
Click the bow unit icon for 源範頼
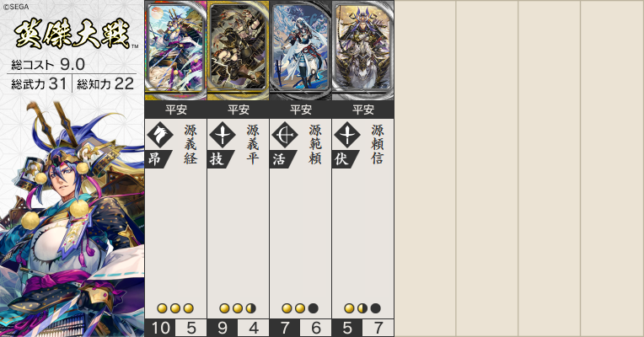[x=285, y=135]
